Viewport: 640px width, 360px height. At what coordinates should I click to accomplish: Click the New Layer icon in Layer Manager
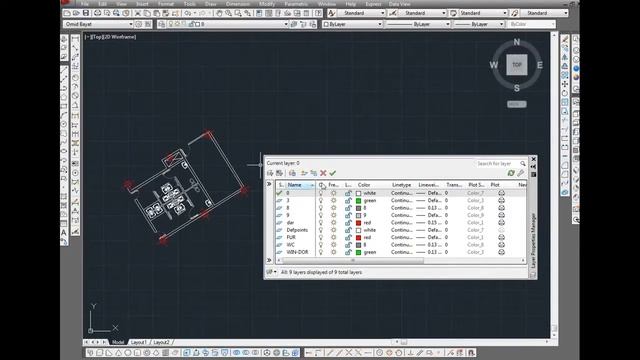tap(304, 173)
